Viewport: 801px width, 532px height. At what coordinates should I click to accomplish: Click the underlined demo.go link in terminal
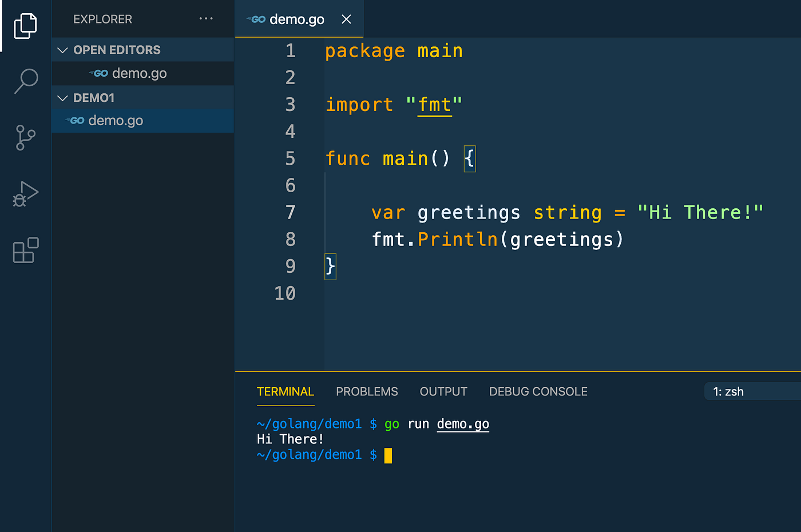(x=463, y=424)
